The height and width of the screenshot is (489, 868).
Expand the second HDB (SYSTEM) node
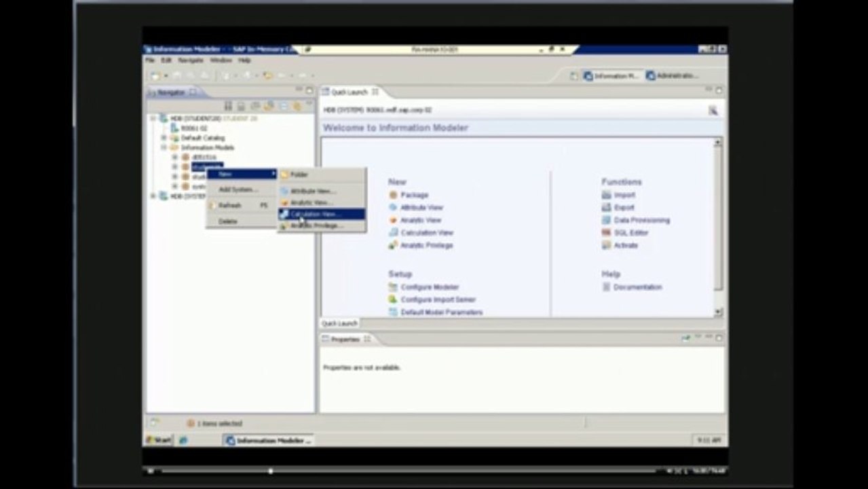coord(153,196)
